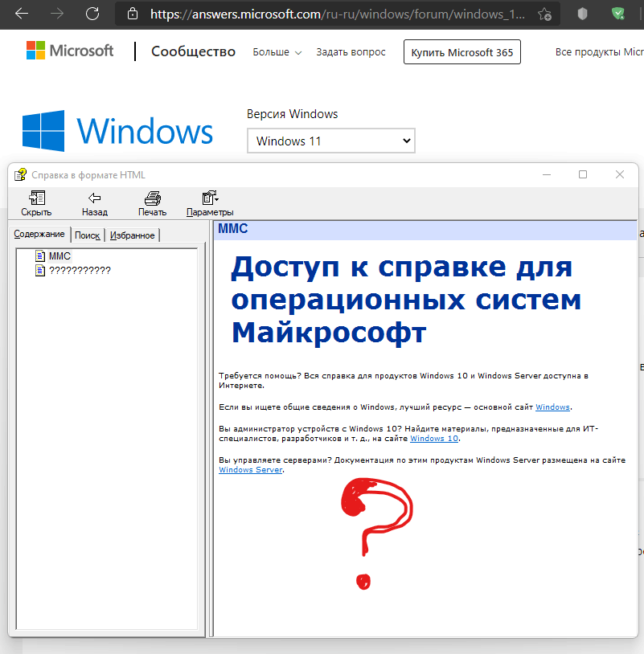Screen dimensions: 644x654
Task: Click Скрыть toolbar button in help
Action: [x=36, y=203]
